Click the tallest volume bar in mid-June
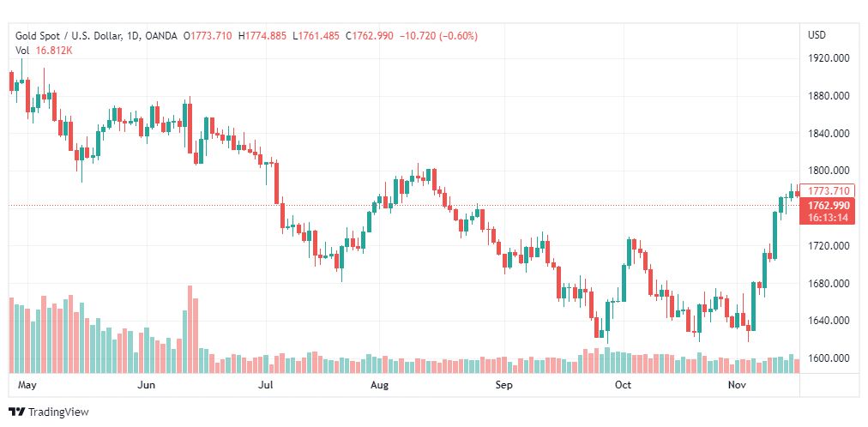The width and height of the screenshot is (868, 427). (190, 330)
